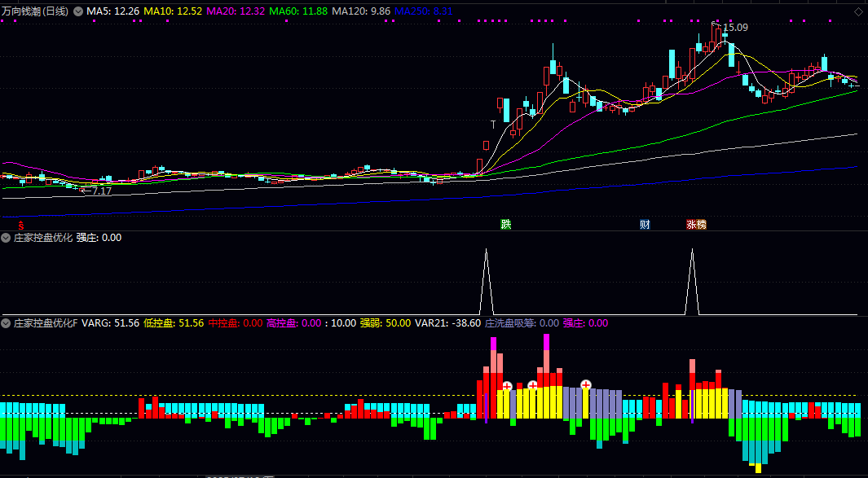
Task: Click the 庄家控盘优化F indicator name
Action: click(x=46, y=323)
